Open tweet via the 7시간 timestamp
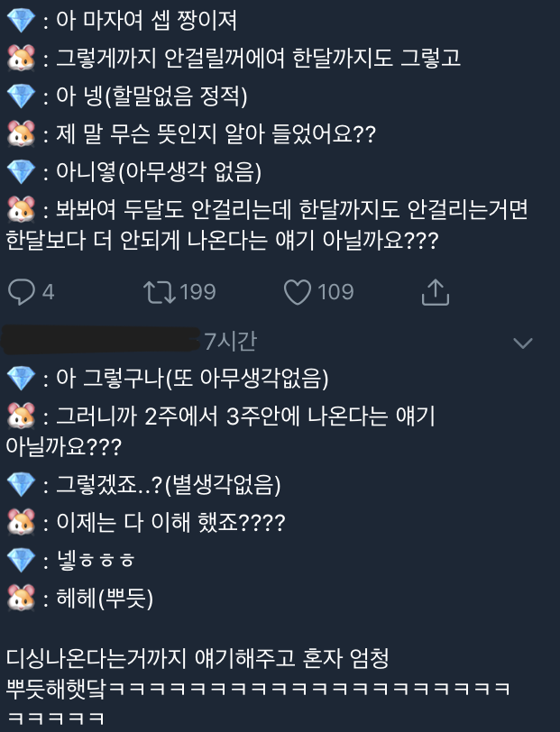Image resolution: width=560 pixels, height=732 pixels. tap(230, 341)
